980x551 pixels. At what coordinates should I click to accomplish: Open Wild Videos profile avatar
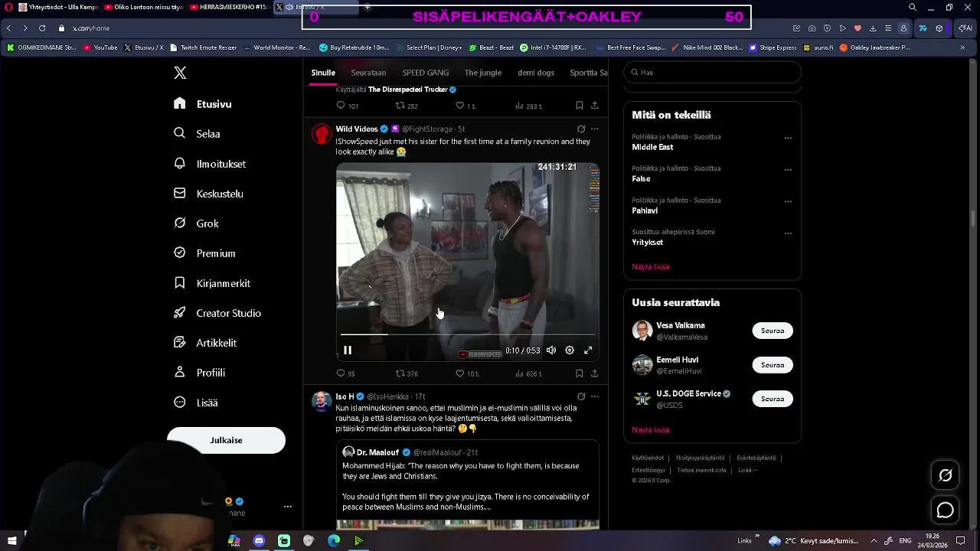[322, 134]
